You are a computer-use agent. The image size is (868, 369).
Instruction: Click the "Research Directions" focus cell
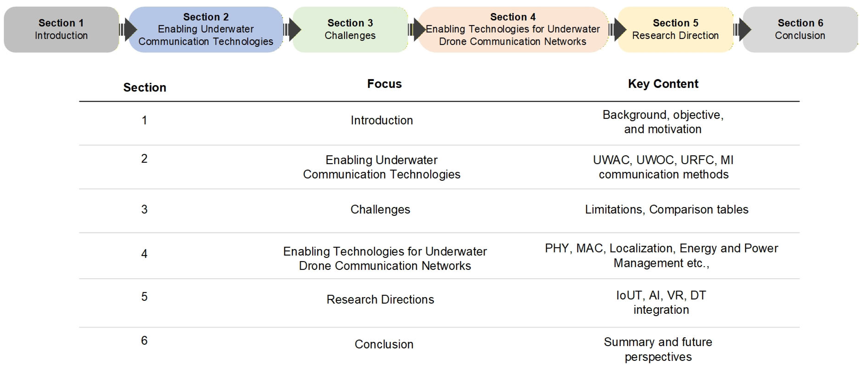click(380, 300)
